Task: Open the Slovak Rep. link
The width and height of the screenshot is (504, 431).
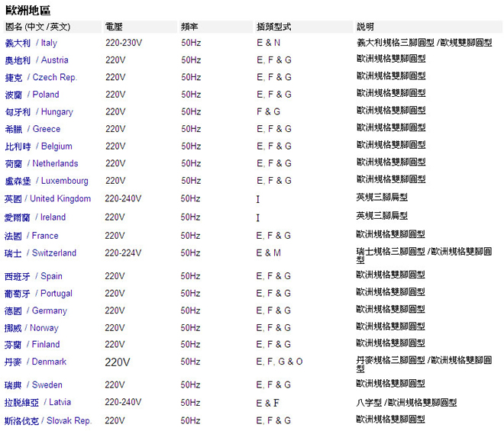Action: (48, 421)
